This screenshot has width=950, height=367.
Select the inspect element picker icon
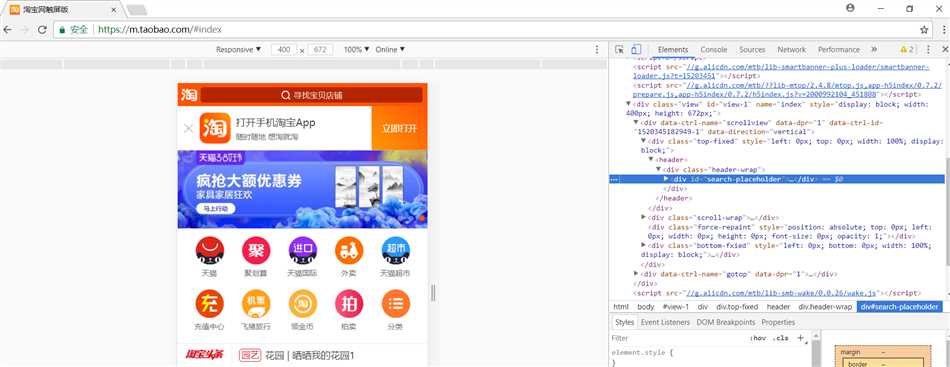[619, 50]
